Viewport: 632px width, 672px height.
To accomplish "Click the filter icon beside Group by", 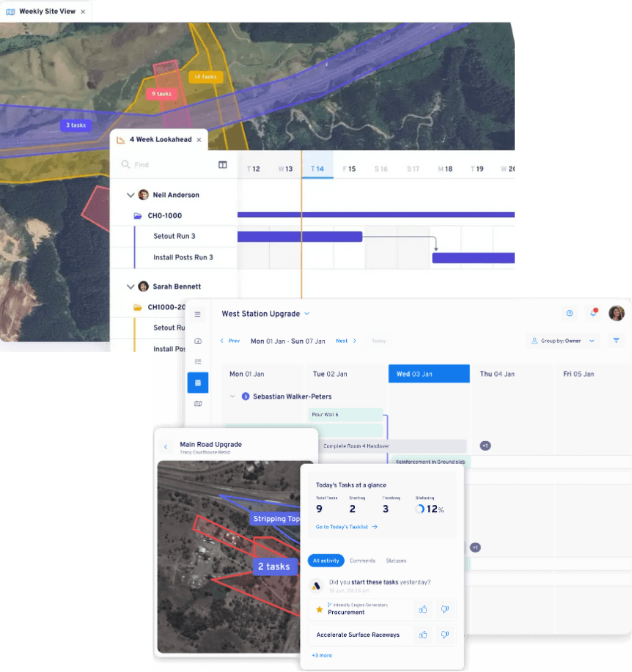I will (616, 341).
